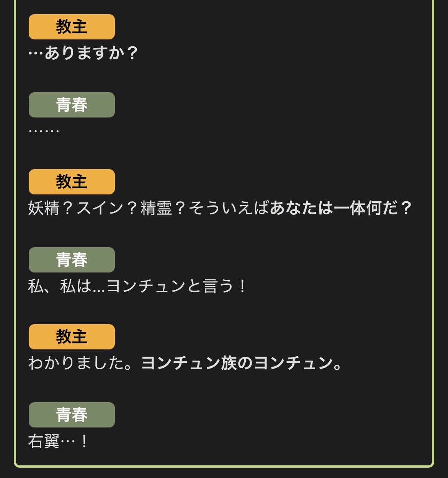The image size is (448, 478).
Task: Click the green border of the dialogue box
Action: 433,230
